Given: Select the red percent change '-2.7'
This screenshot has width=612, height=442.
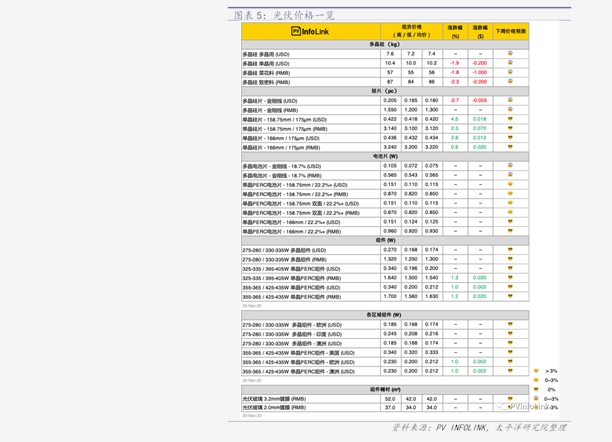Looking at the screenshot, I should coord(455,100).
